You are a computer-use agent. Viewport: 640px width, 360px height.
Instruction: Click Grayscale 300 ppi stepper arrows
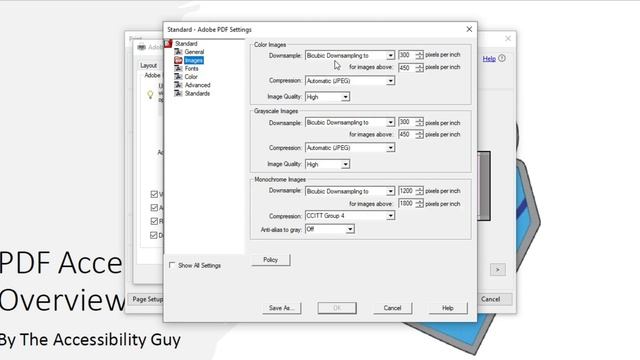tap(419, 122)
